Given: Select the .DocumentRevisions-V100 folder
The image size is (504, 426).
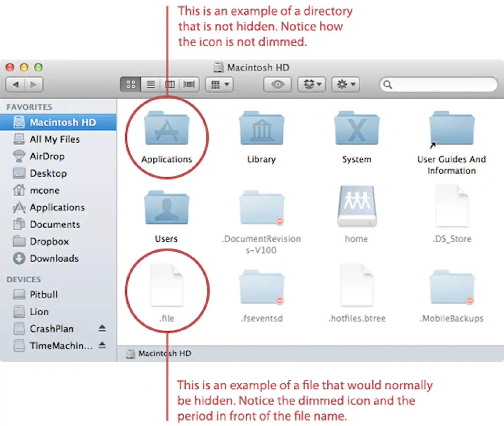Looking at the screenshot, I should tap(262, 208).
